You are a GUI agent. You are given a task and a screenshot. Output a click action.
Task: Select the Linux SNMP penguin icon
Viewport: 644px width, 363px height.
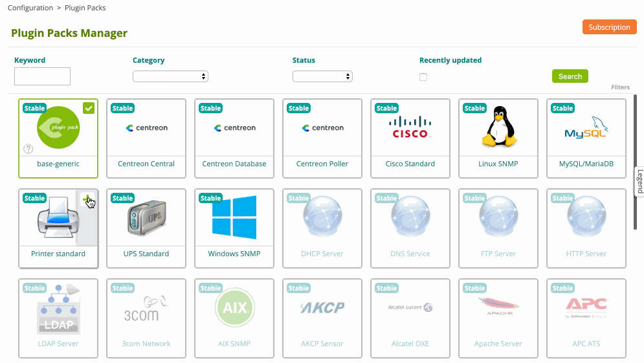tap(498, 127)
